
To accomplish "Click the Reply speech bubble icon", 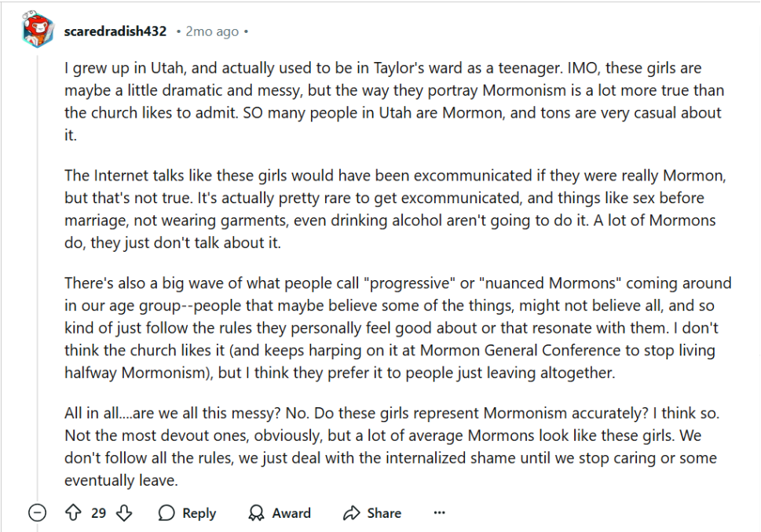I will [x=166, y=513].
